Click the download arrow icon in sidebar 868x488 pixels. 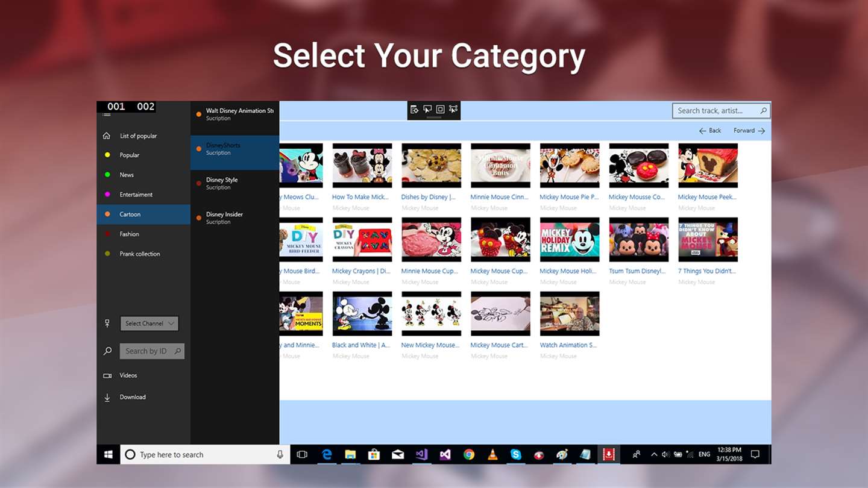click(x=107, y=397)
